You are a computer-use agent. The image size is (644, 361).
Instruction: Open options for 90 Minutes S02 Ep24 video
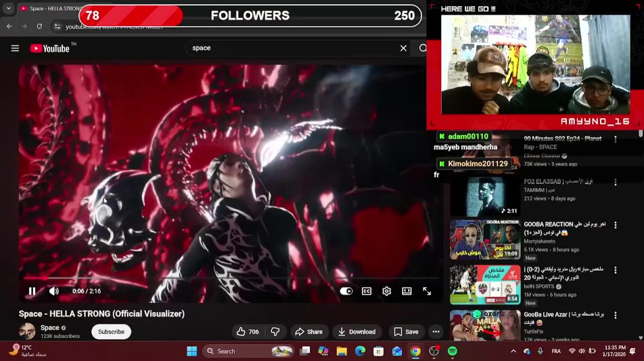click(615, 139)
